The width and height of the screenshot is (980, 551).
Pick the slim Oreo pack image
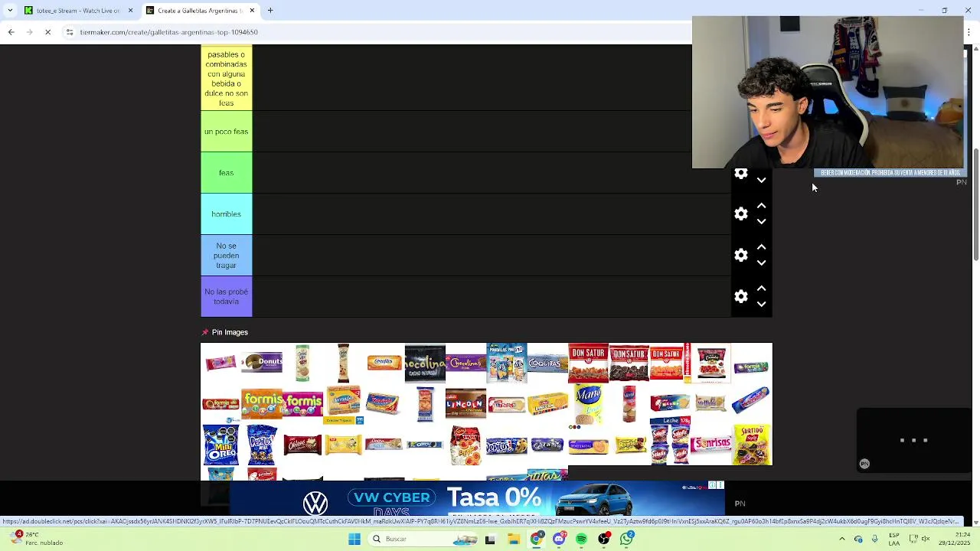425,445
